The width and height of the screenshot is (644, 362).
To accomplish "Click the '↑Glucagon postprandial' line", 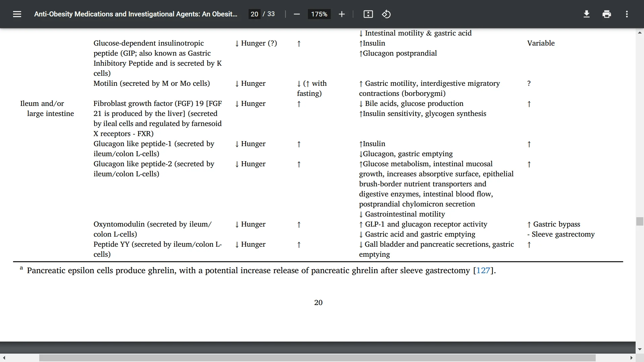I will pyautogui.click(x=398, y=53).
